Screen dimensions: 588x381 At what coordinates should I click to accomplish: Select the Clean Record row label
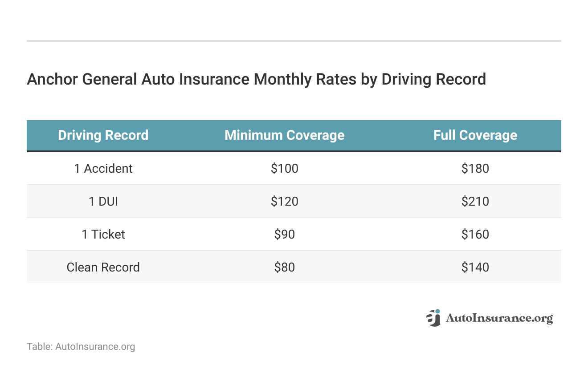click(x=103, y=267)
